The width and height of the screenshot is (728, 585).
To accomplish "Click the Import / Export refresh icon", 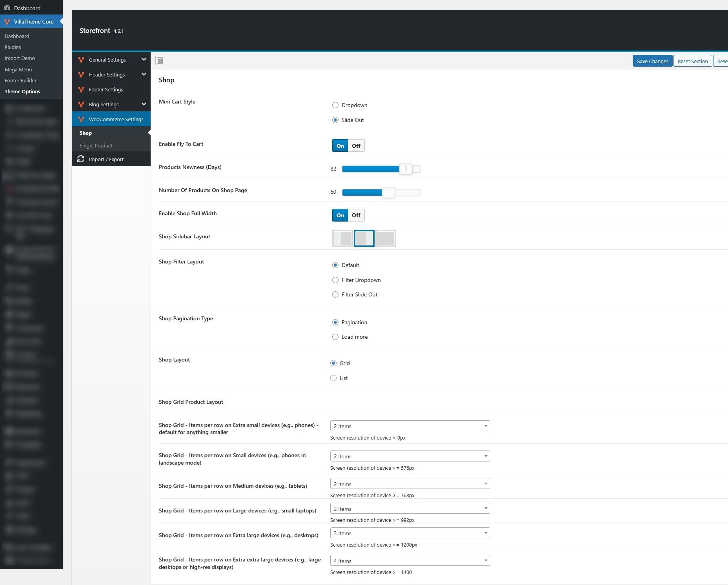I will pos(81,159).
